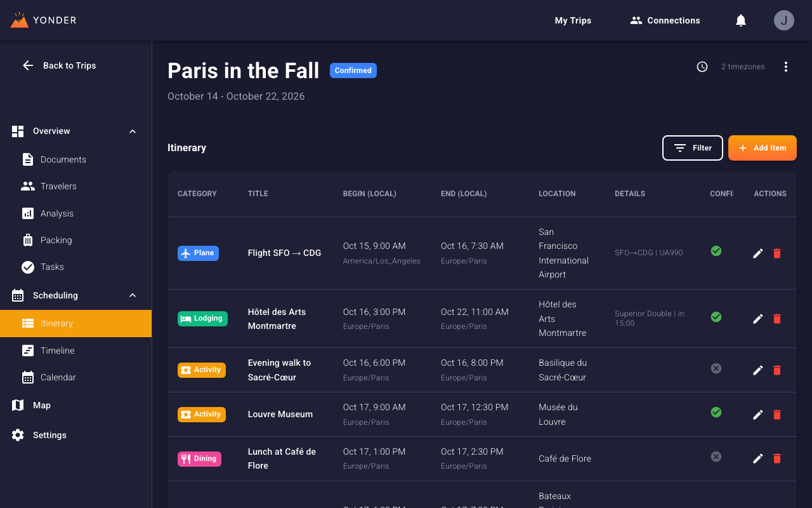Click the timezones clock icon
Screen dimensions: 812x508
pyautogui.click(x=702, y=67)
